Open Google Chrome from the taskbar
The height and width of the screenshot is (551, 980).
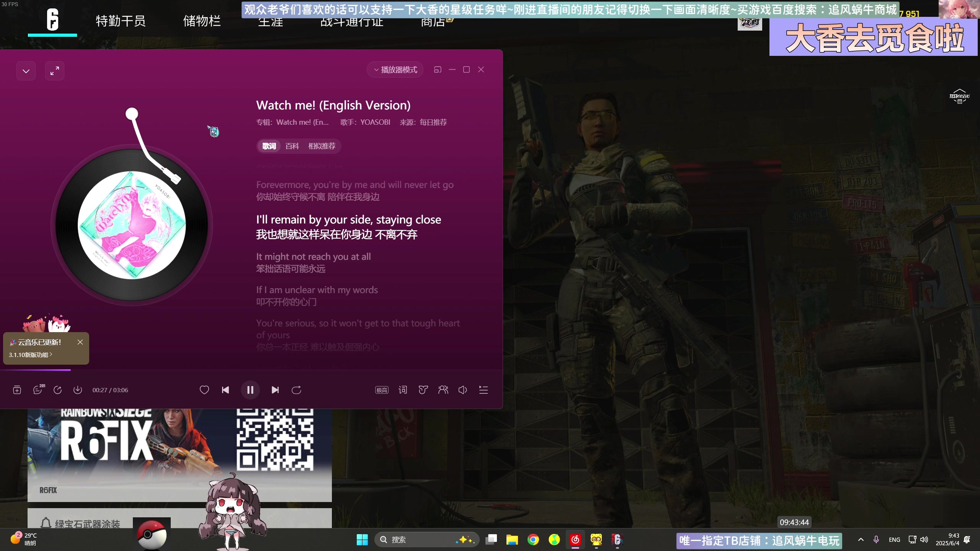point(533,540)
